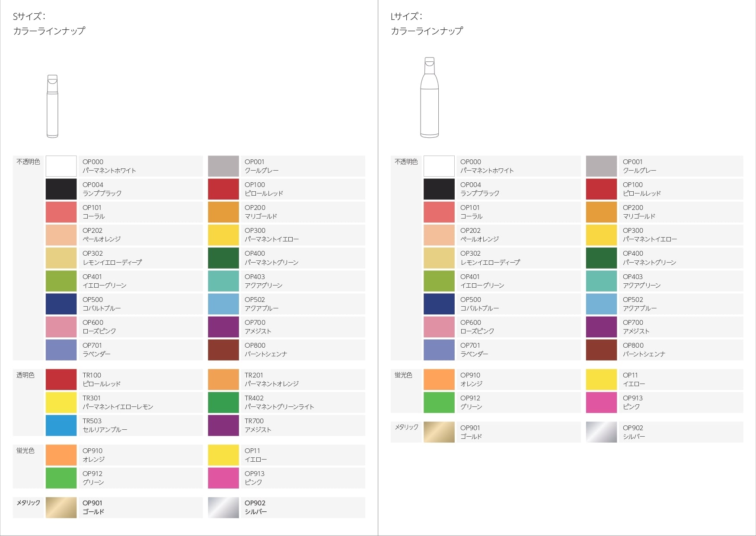
Task: Select S size OP101 Coral swatch
Action: (x=61, y=212)
